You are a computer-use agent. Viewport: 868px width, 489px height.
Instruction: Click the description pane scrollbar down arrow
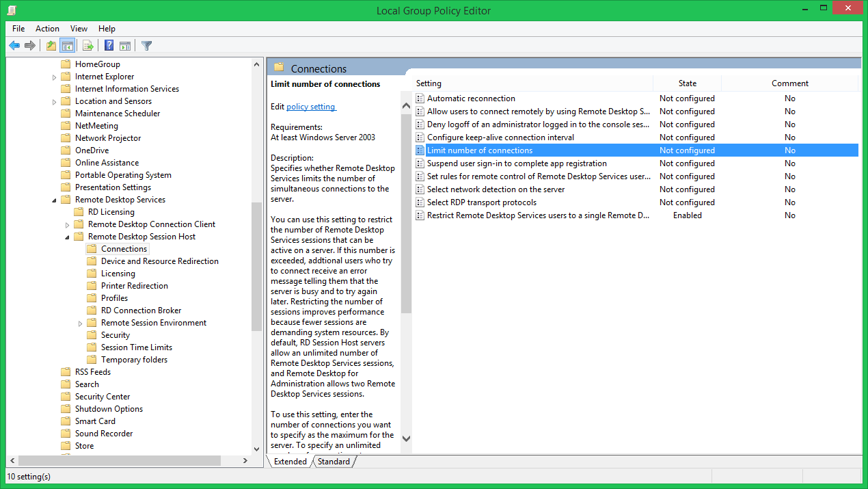click(406, 438)
